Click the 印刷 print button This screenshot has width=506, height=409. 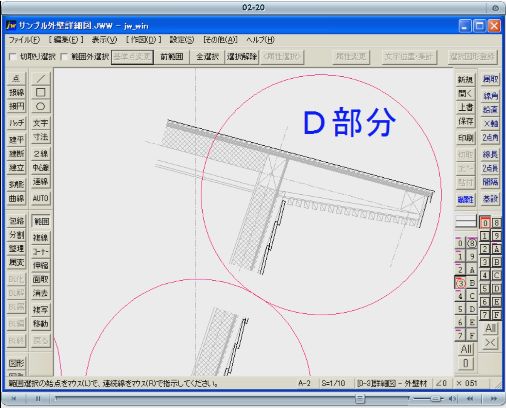click(x=465, y=138)
